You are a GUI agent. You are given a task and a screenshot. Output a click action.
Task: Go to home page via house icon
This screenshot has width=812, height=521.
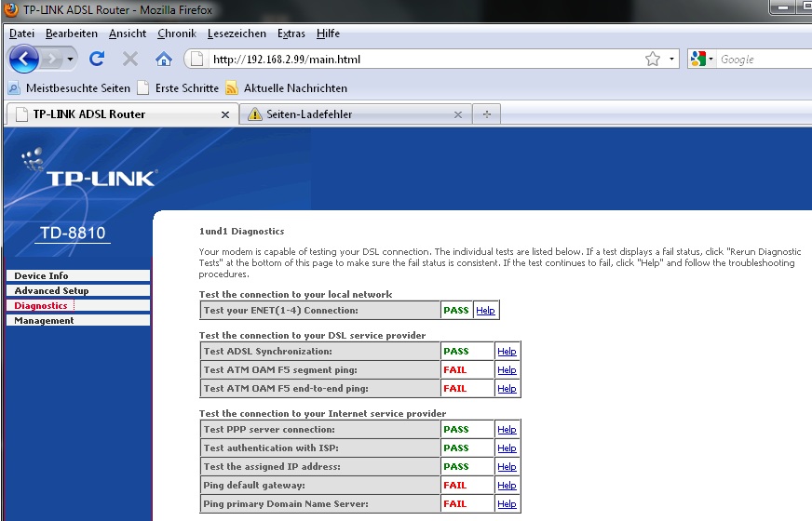click(x=164, y=59)
